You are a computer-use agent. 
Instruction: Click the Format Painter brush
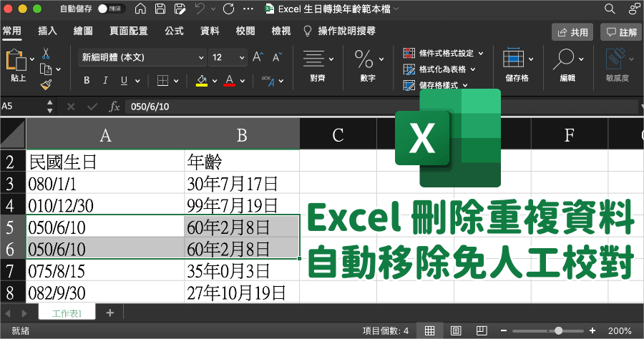46,85
